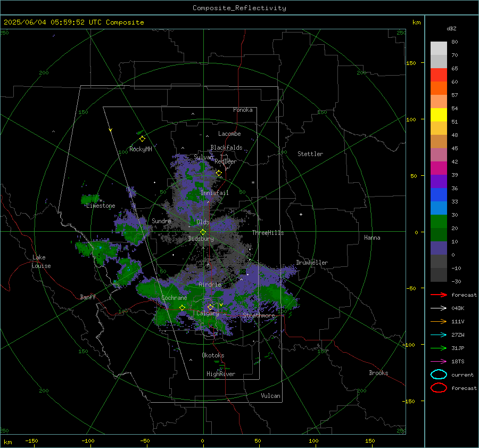Click the km label above the right axis
Viewport: 479px width, 448px height.
(x=416, y=22)
